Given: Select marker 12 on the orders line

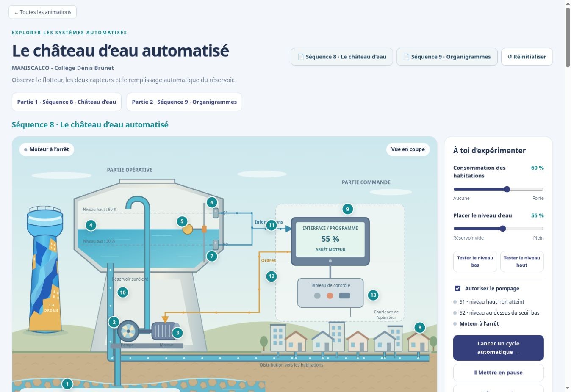Looking at the screenshot, I should point(272,276).
